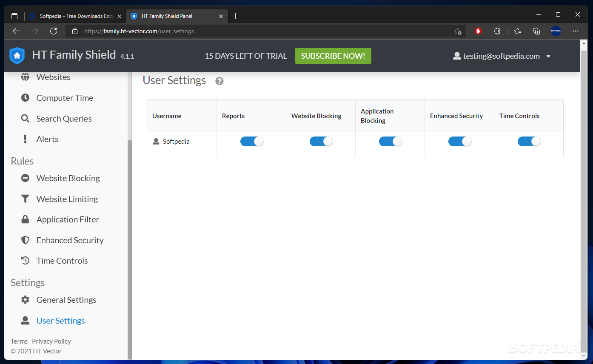
Task: Click the account person icon beside email
Action: pos(457,56)
